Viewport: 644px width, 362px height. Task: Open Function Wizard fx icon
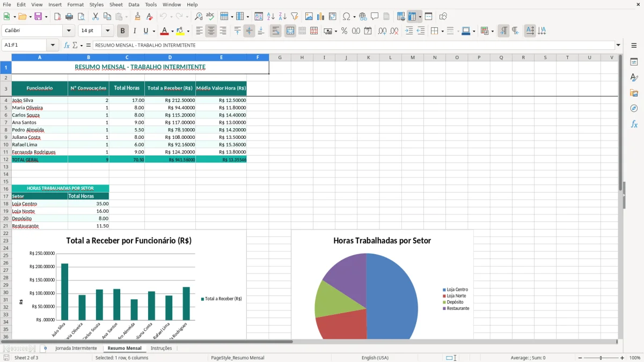tap(67, 45)
